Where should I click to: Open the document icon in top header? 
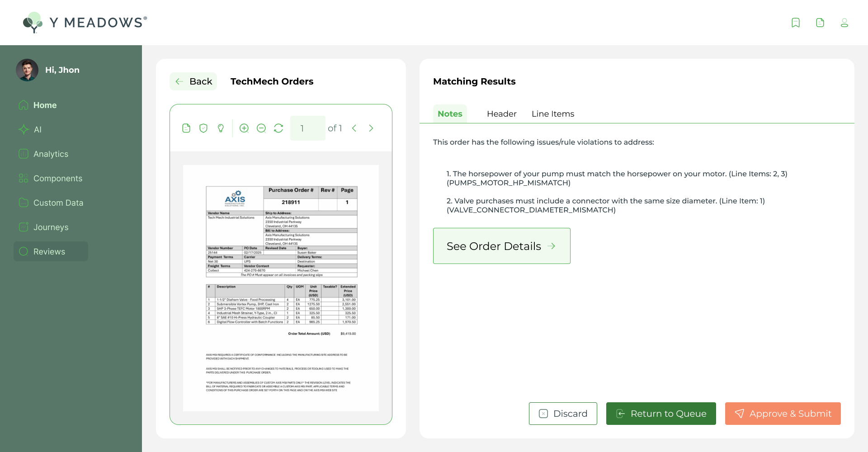click(x=820, y=23)
